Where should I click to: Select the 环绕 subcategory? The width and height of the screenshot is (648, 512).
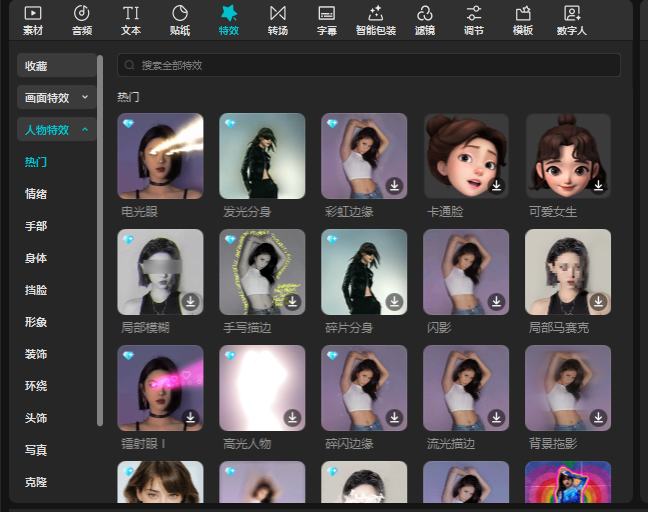pyautogui.click(x=36, y=386)
